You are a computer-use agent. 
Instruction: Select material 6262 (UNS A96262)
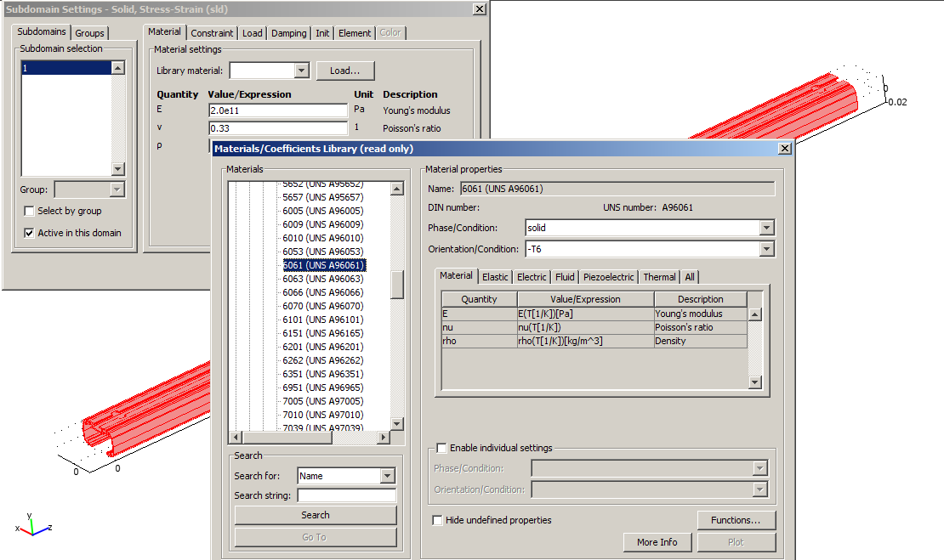[322, 360]
